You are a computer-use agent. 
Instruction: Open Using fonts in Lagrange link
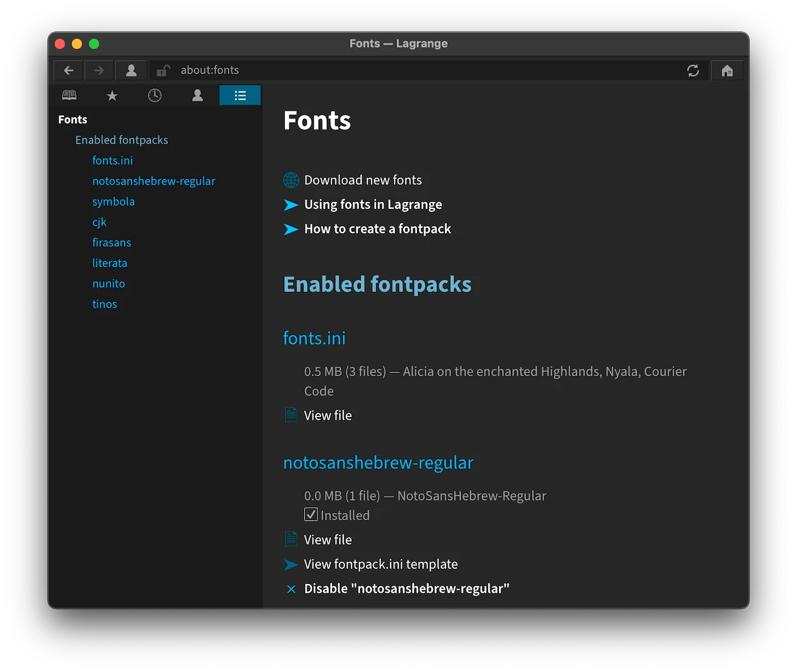point(374,204)
